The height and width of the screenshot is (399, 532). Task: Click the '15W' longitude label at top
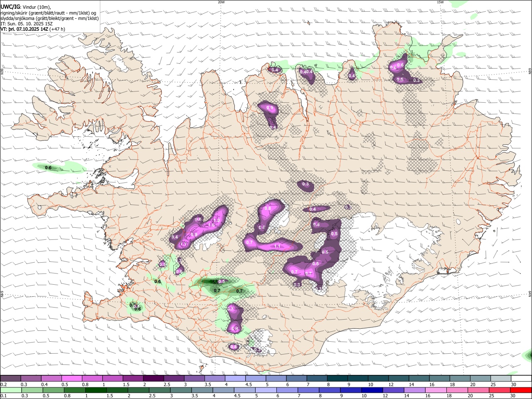440,2
